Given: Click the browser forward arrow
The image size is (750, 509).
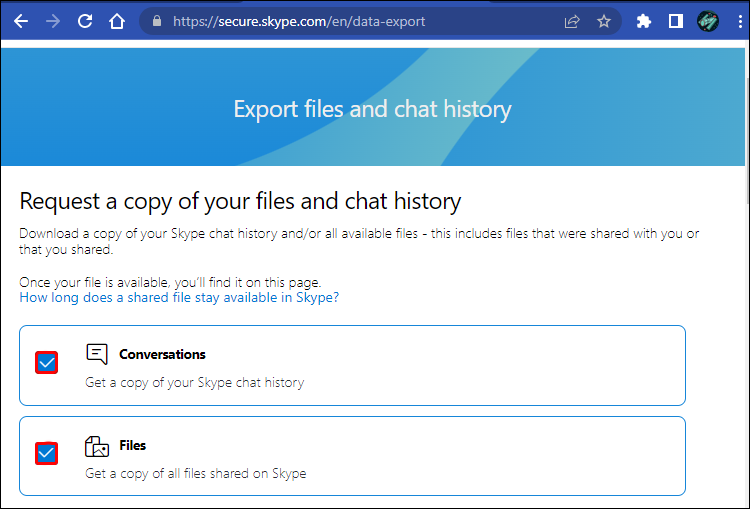Looking at the screenshot, I should pyautogui.click(x=53, y=21).
